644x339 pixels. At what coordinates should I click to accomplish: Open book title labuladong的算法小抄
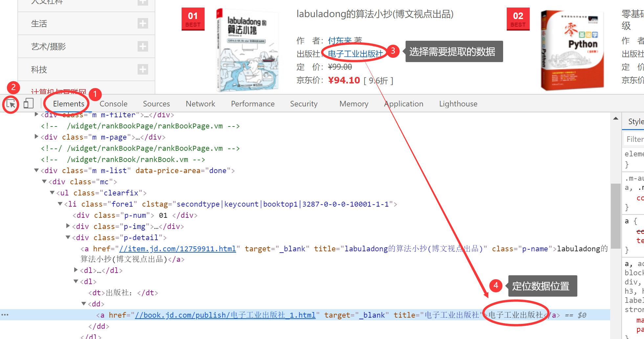375,14
